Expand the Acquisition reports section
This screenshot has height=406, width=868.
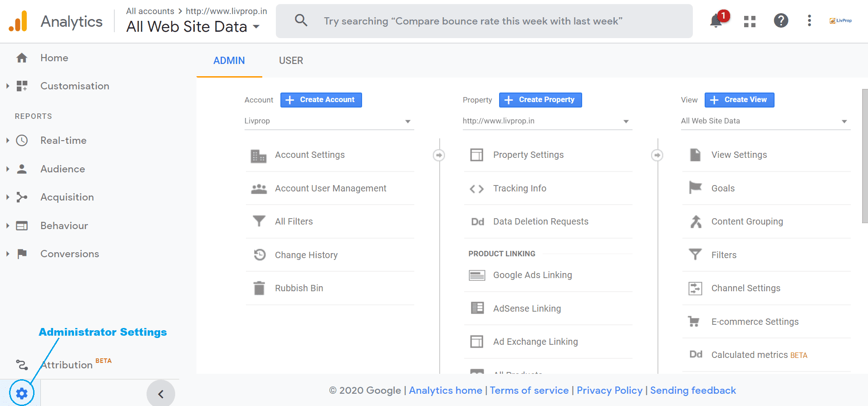tap(8, 197)
